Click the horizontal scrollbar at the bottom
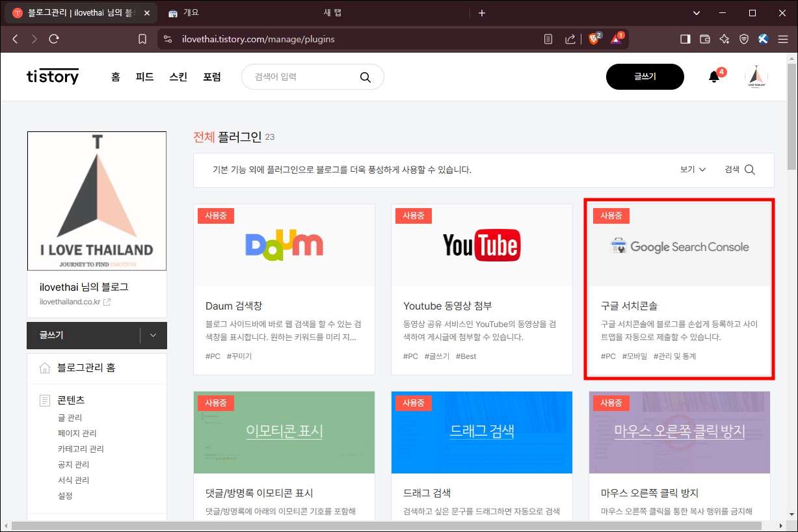Viewport: 798px width, 532px height. point(387,525)
